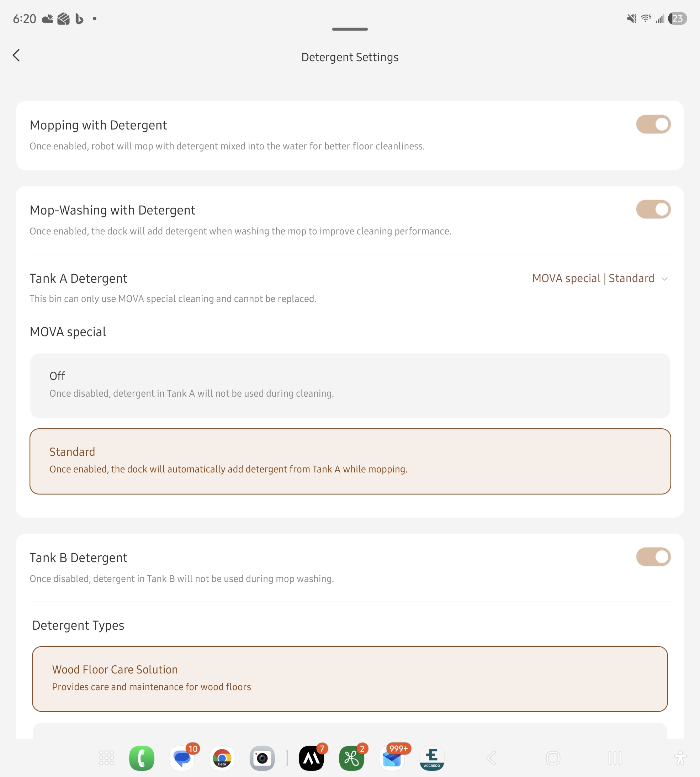
Task: Open recent apps navigation button
Action: 615,758
